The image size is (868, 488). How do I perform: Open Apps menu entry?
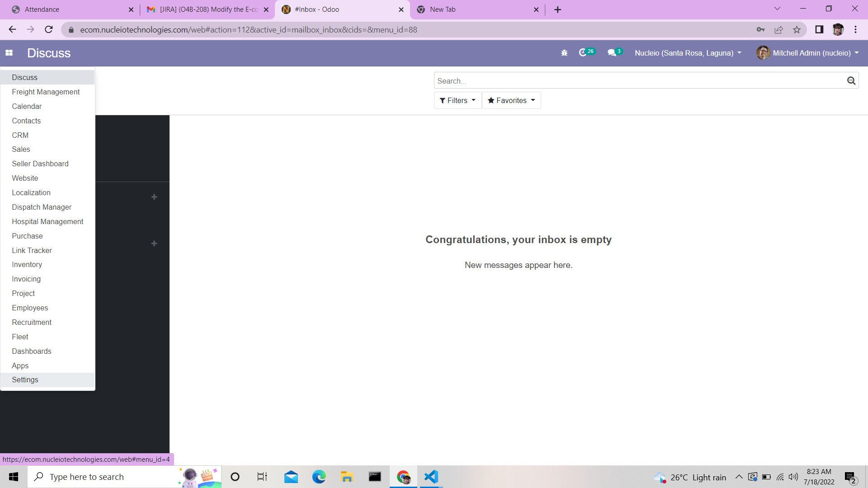[x=47, y=366]
